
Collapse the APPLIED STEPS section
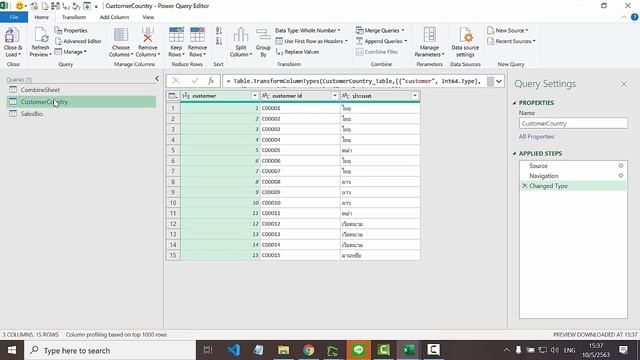pyautogui.click(x=514, y=153)
